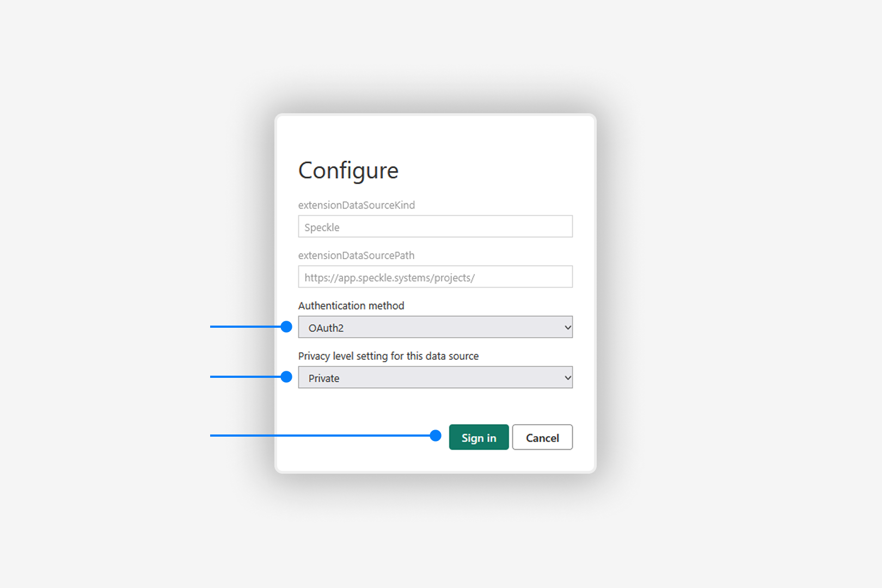Viewport: 882px width, 588px height.
Task: Click the chevron on the Private selector
Action: coord(566,377)
